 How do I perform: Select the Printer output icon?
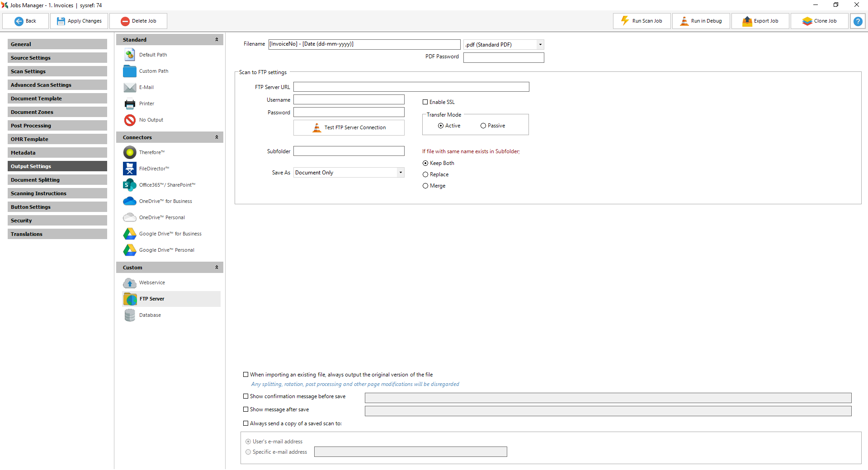[130, 104]
